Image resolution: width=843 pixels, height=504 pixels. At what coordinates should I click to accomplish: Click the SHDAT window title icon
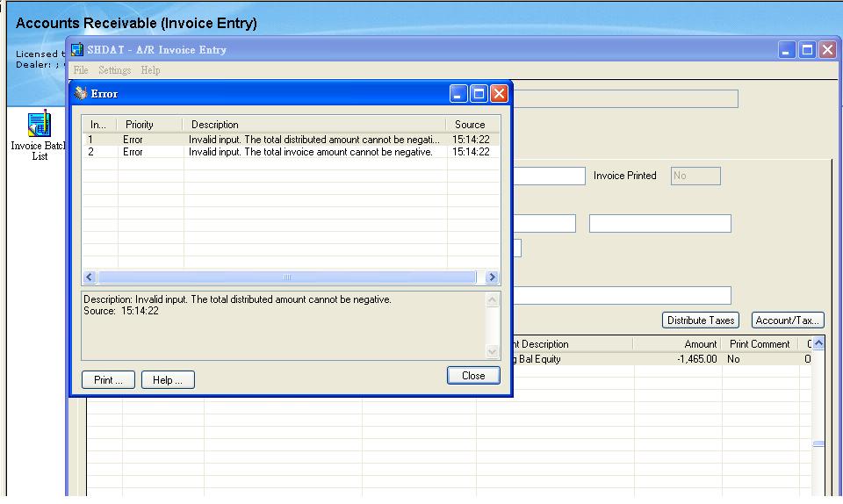pyautogui.click(x=77, y=50)
